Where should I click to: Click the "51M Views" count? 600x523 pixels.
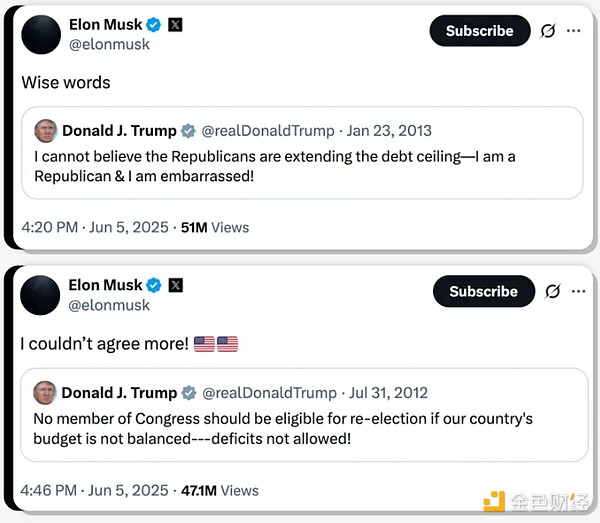pyautogui.click(x=214, y=227)
